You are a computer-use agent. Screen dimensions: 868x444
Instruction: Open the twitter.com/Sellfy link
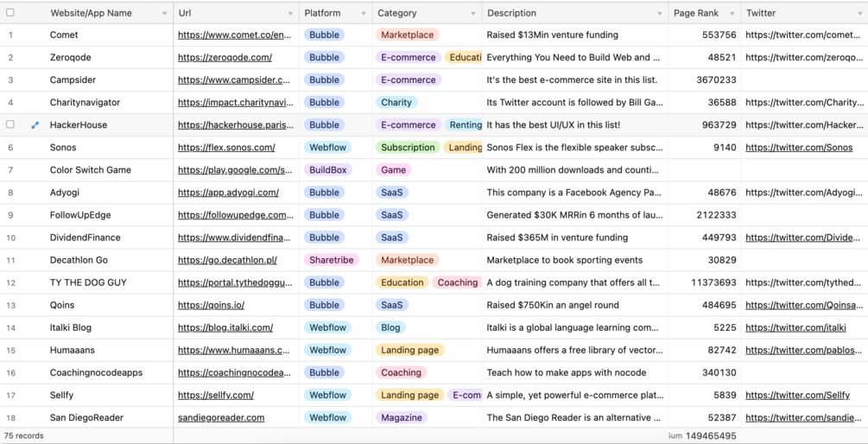coord(798,396)
